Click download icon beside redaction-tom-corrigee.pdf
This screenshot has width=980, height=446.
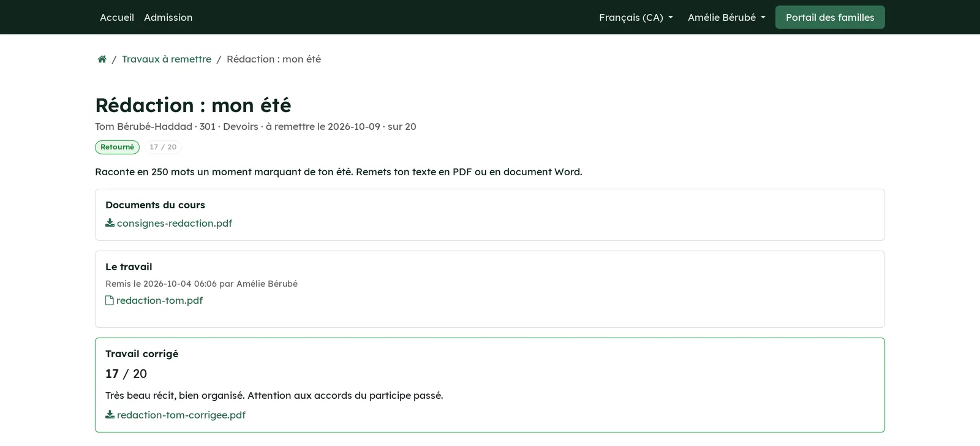(x=110, y=415)
